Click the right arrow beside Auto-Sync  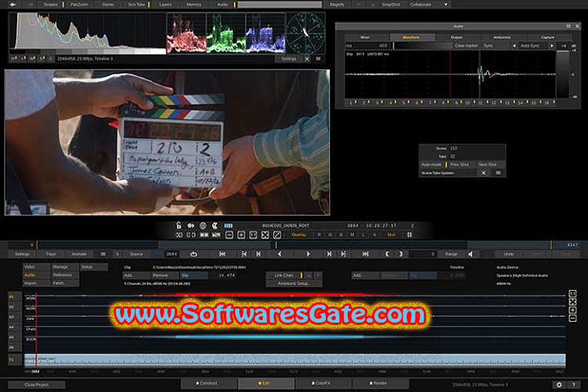click(551, 46)
